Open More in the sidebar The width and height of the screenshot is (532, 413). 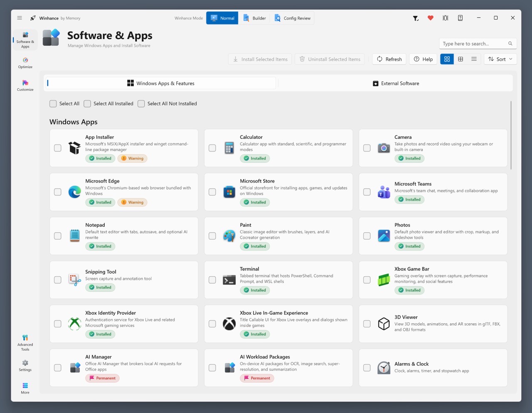(25, 388)
